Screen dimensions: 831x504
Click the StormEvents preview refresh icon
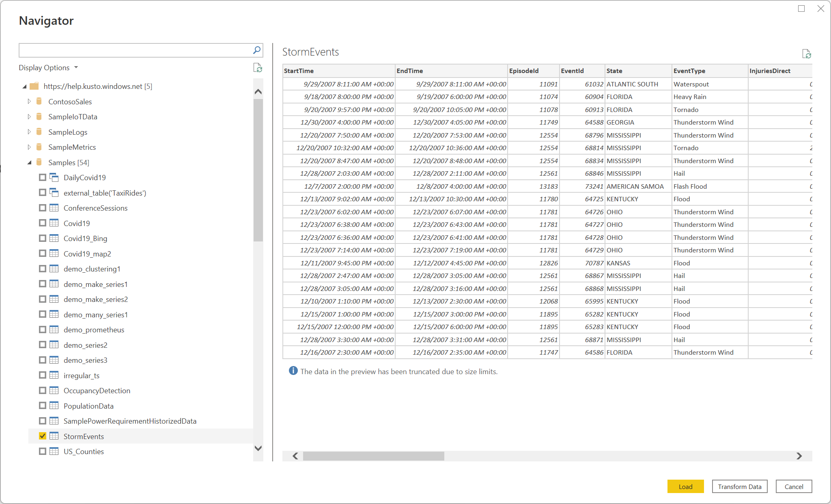coord(806,54)
